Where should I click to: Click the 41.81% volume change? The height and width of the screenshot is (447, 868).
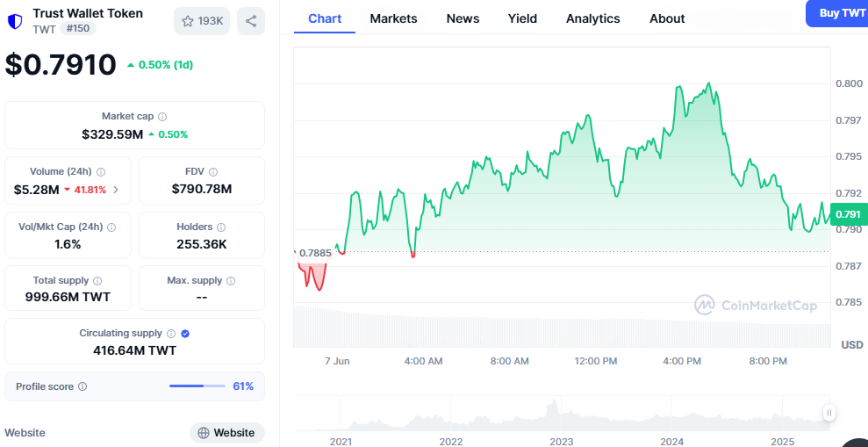click(x=89, y=190)
